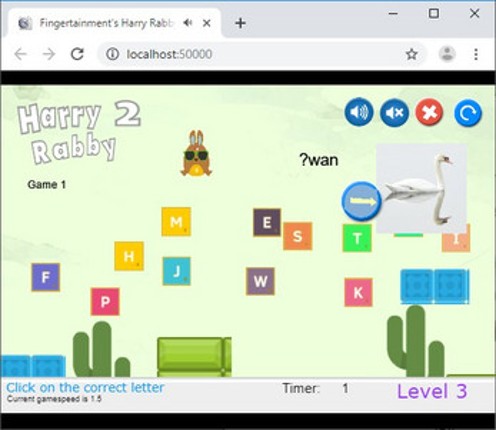The height and width of the screenshot is (430, 496).
Task: Pick the orange letter S block
Action: click(297, 236)
